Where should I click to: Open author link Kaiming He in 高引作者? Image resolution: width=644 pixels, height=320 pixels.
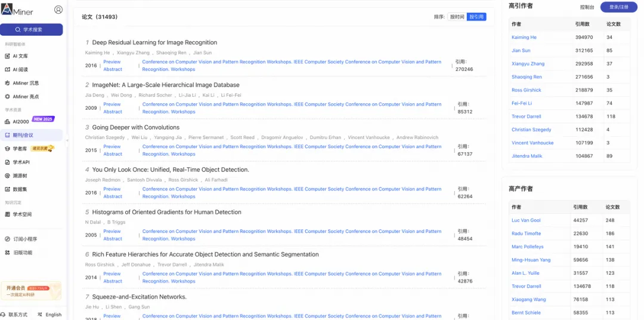pyautogui.click(x=524, y=38)
